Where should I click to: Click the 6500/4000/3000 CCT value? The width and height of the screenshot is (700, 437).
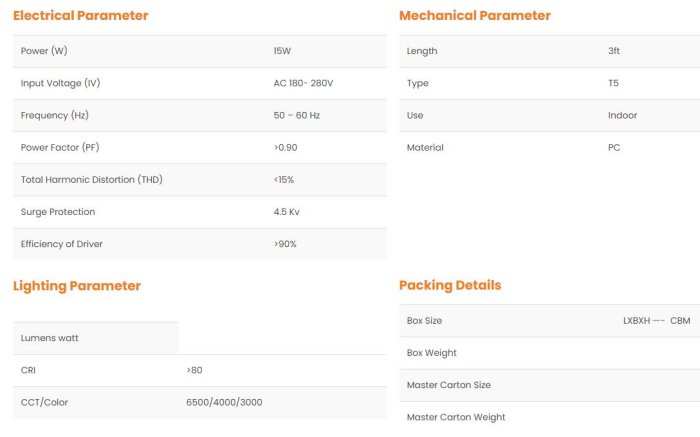pos(224,402)
